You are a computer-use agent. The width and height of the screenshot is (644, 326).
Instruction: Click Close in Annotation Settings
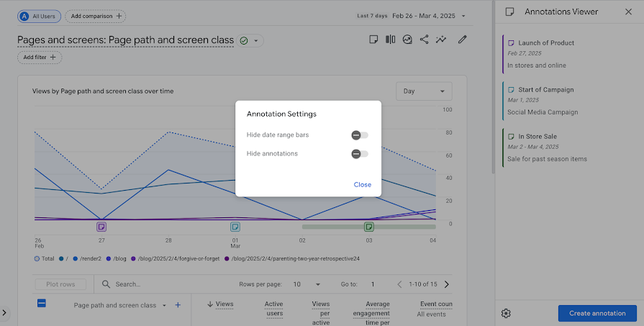click(362, 185)
